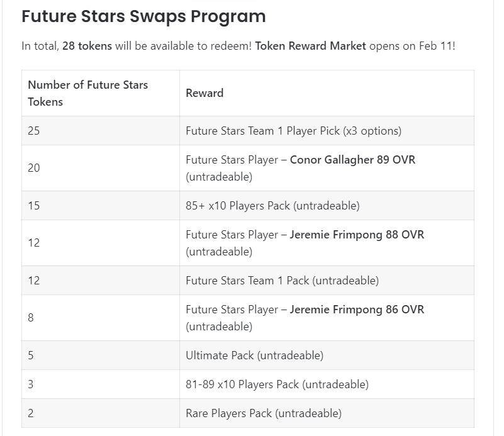Click the Future Stars Swaps Program heading
The width and height of the screenshot is (504, 436).
(x=143, y=16)
